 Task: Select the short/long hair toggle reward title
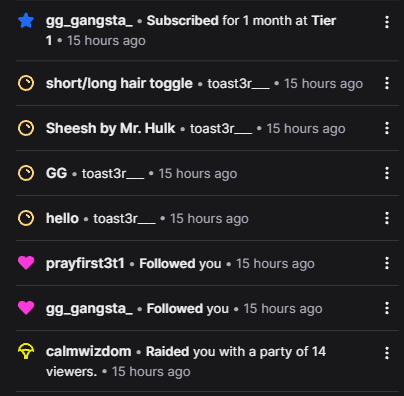[x=119, y=84]
